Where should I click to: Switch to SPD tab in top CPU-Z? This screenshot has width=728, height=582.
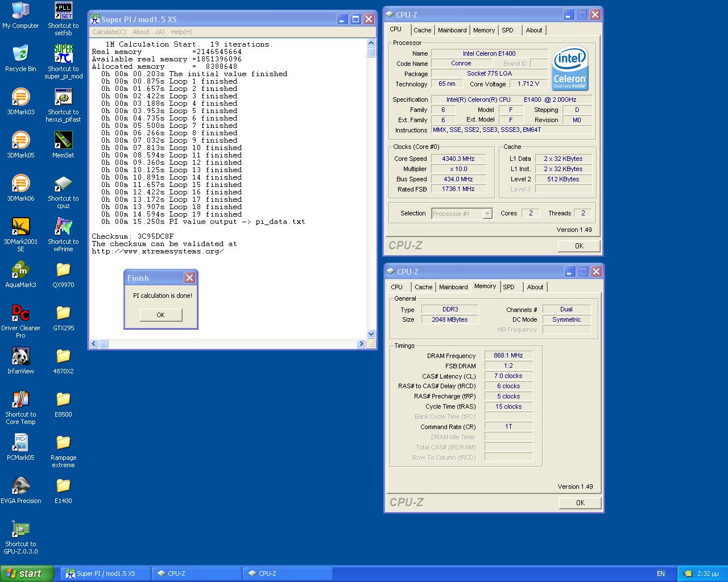(x=507, y=30)
